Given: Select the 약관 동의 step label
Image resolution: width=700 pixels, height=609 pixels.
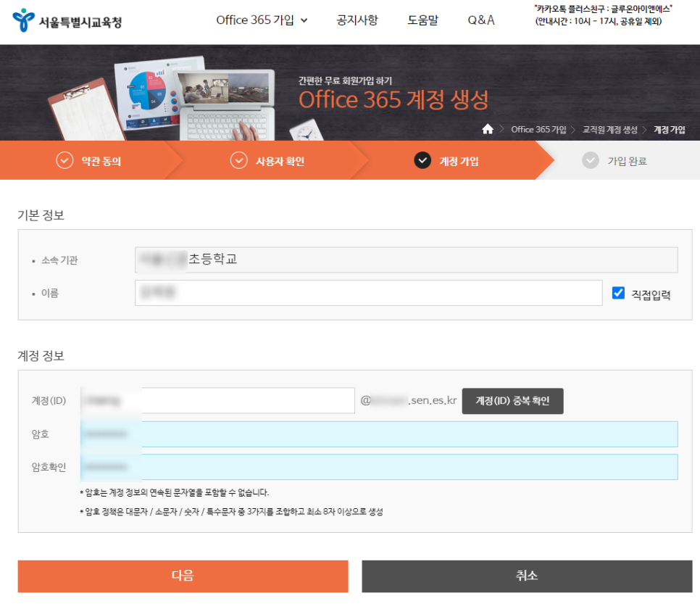Looking at the screenshot, I should tap(101, 161).
